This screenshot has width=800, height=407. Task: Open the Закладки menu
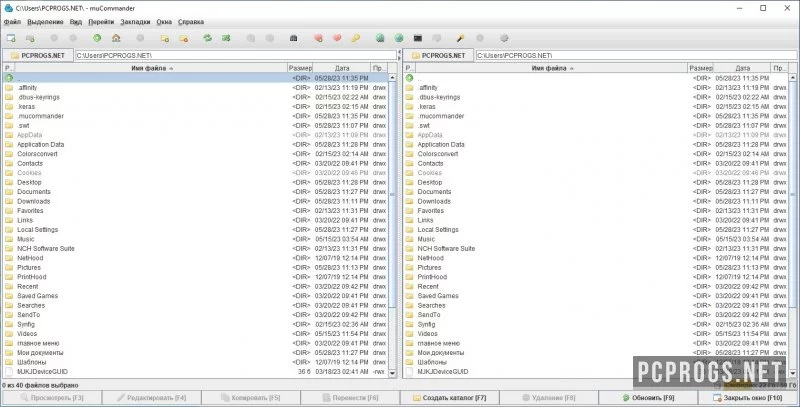(x=135, y=22)
